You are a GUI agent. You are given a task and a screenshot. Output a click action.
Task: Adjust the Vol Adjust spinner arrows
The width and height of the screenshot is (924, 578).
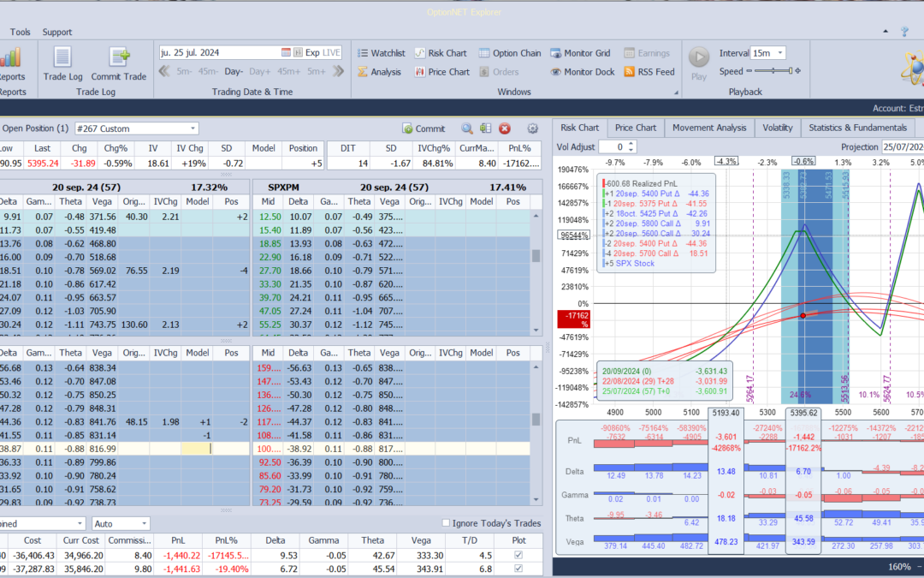pyautogui.click(x=631, y=147)
